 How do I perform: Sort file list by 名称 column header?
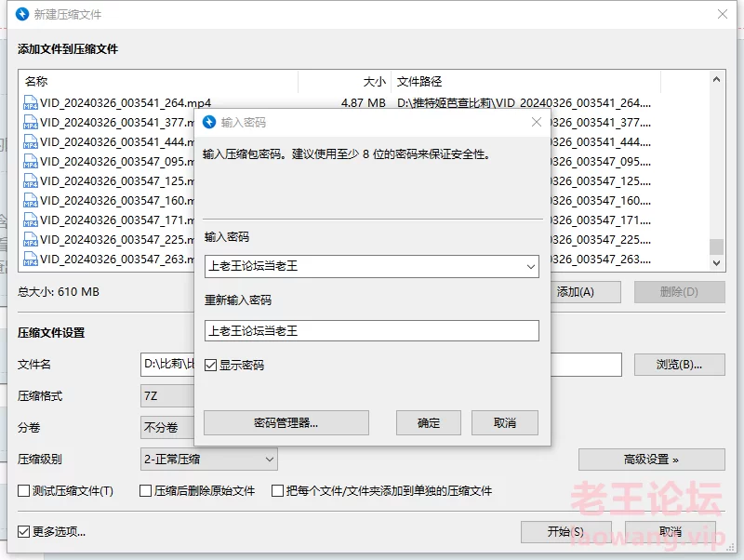point(158,82)
